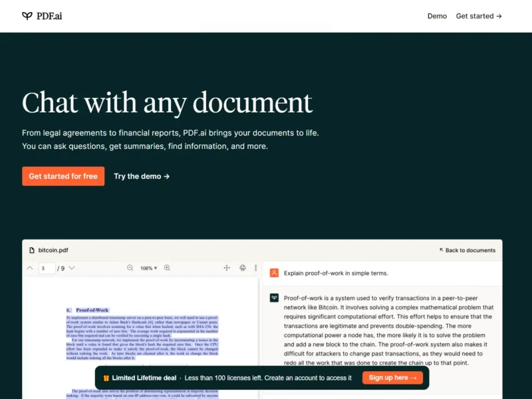Print the PDF document
The image size is (532, 399).
[243, 268]
